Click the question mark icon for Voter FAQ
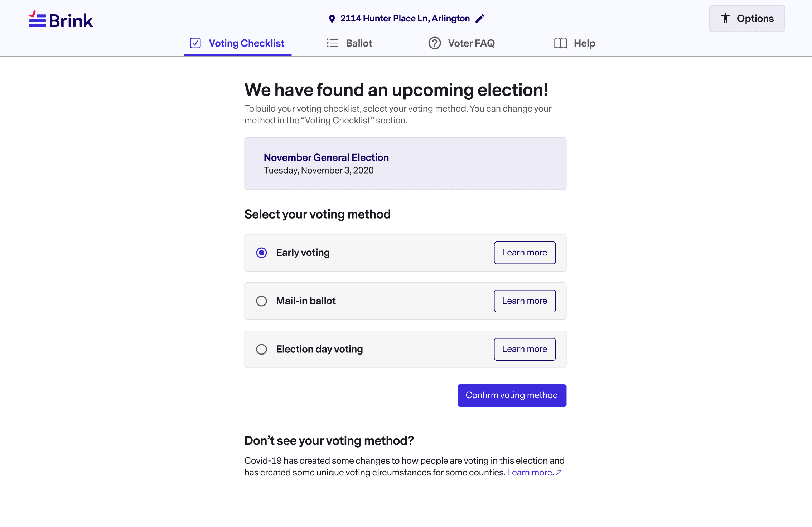This screenshot has width=812, height=527. pyautogui.click(x=434, y=43)
